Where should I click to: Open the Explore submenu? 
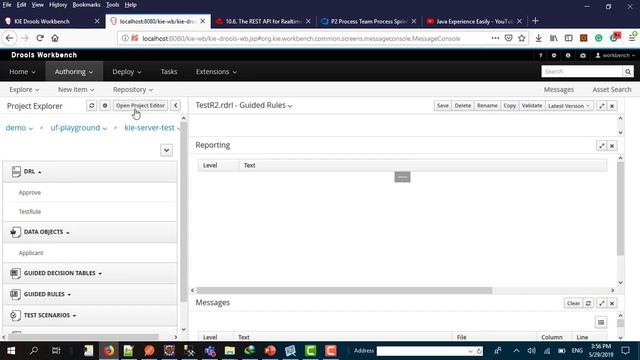24,89
